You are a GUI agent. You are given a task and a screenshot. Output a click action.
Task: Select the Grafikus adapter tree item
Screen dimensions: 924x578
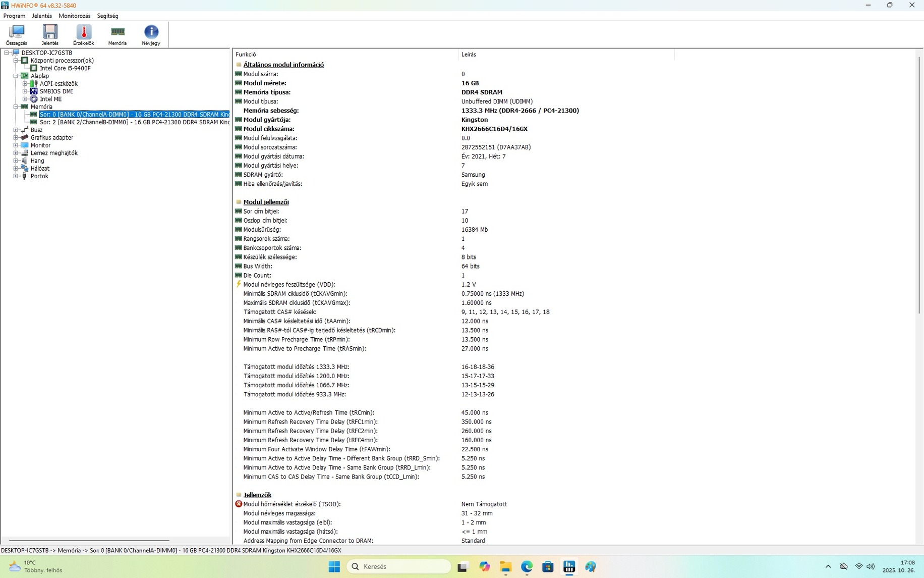[51, 138]
